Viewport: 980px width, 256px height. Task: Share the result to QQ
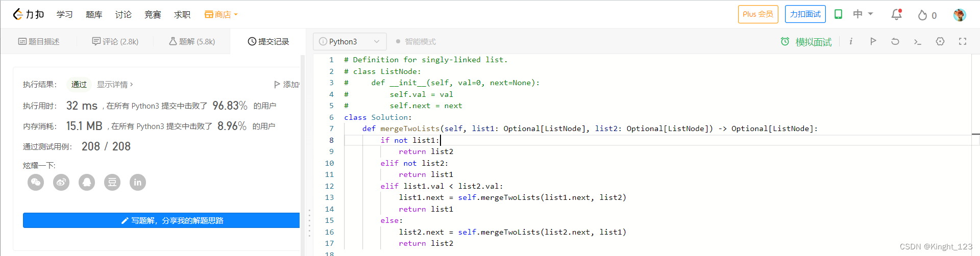[87, 182]
